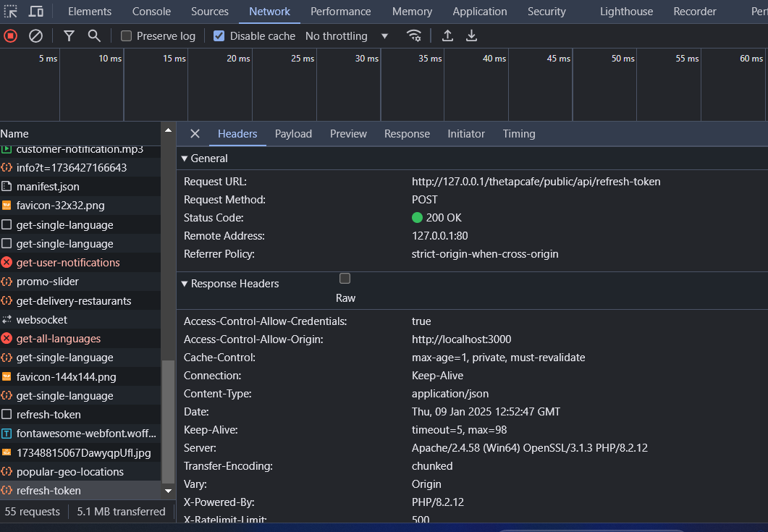The width and height of the screenshot is (768, 532).
Task: Click the export HAR download icon
Action: (471, 36)
